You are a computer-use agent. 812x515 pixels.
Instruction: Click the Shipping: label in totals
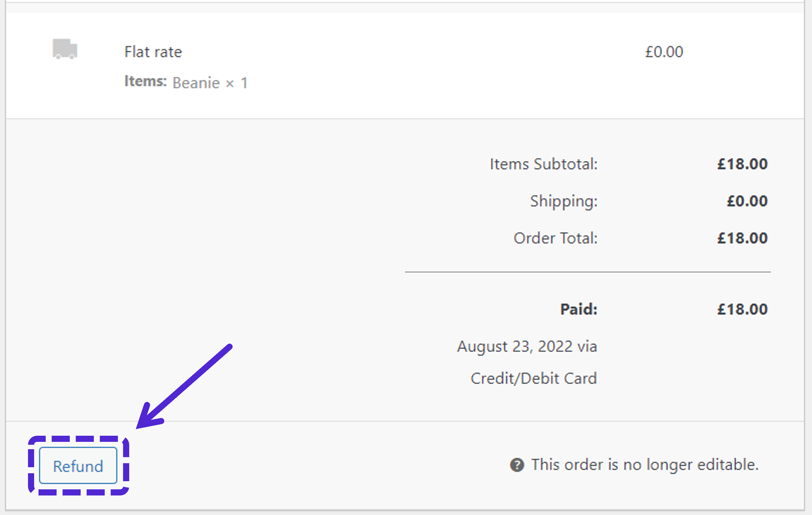click(563, 201)
